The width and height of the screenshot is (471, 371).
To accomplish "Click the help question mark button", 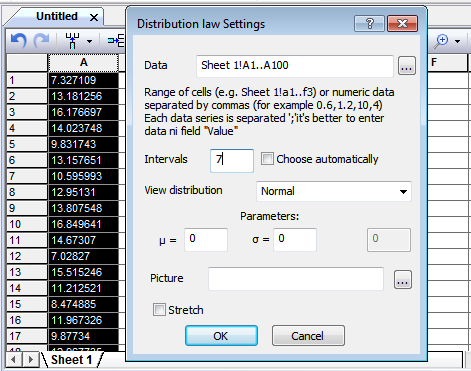I will 369,24.
